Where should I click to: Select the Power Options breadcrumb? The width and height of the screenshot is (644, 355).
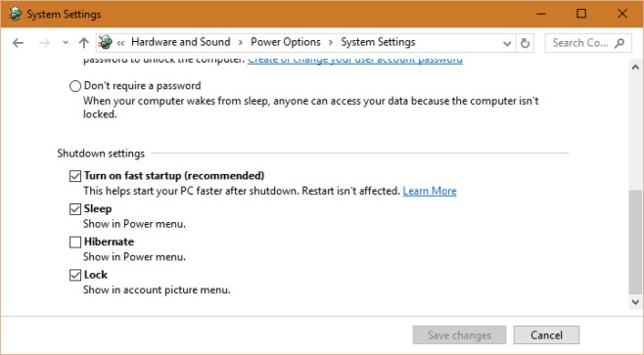point(286,42)
